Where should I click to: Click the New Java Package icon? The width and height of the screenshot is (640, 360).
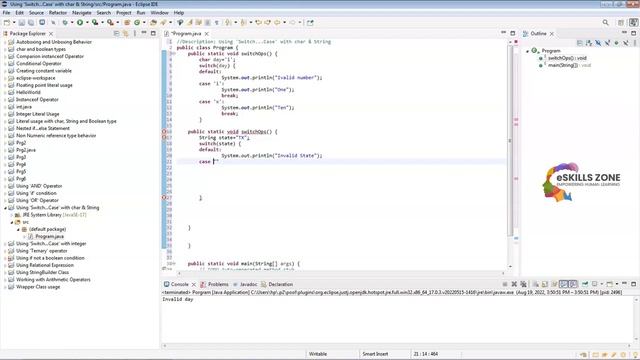point(127,23)
